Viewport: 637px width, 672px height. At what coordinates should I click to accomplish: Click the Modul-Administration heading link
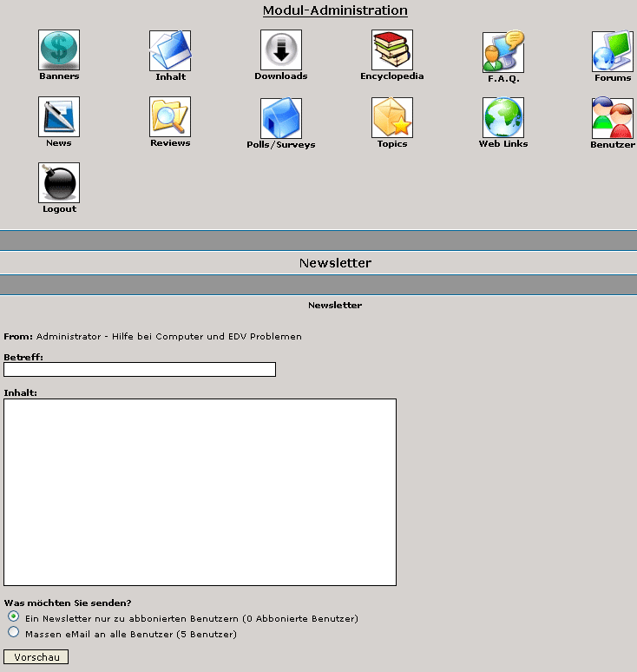335,10
